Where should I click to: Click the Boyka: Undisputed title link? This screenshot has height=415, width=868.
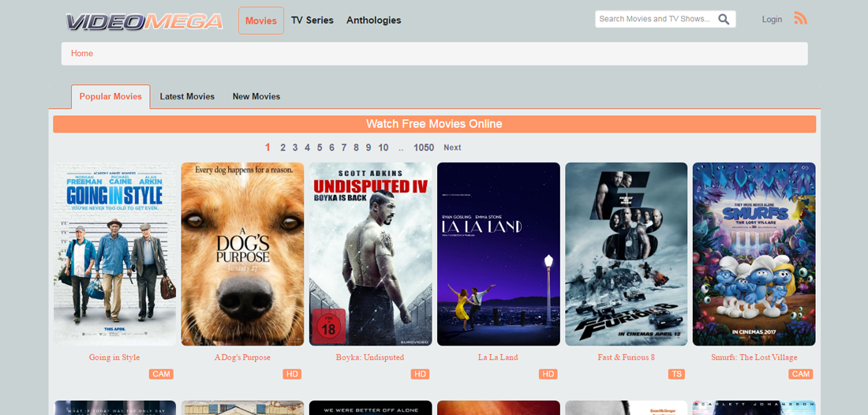pos(370,357)
